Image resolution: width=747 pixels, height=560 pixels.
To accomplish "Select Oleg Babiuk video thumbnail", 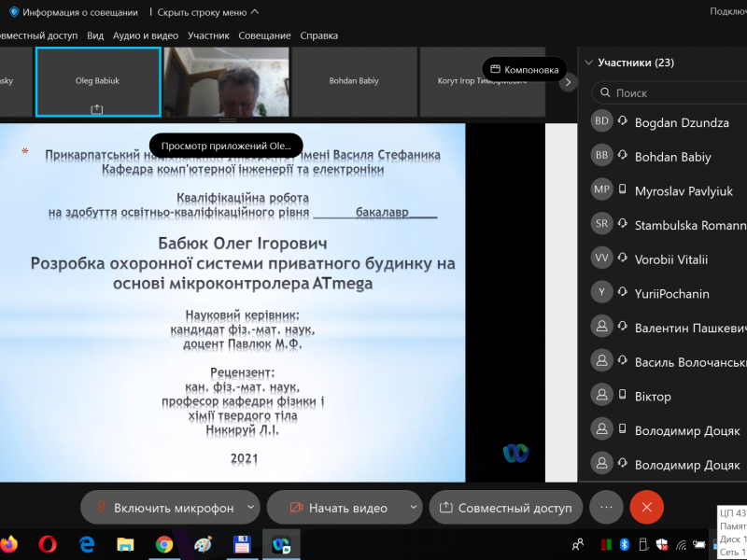I will point(97,82).
